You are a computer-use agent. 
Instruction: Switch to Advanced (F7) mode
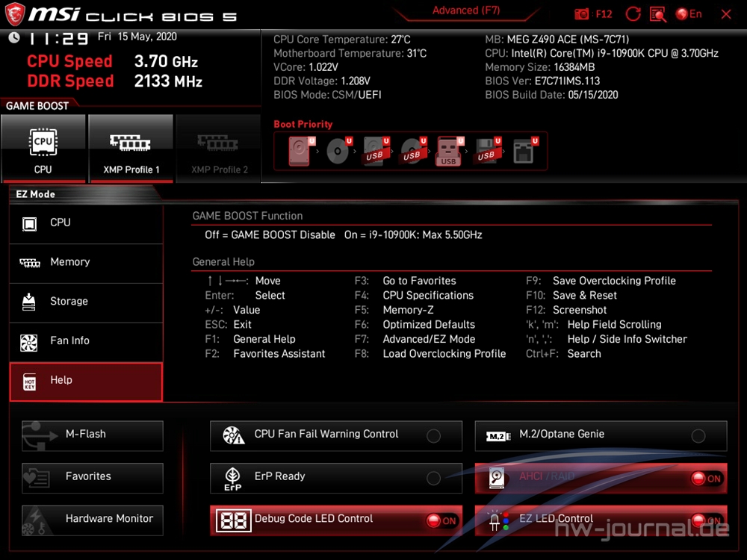pyautogui.click(x=466, y=10)
